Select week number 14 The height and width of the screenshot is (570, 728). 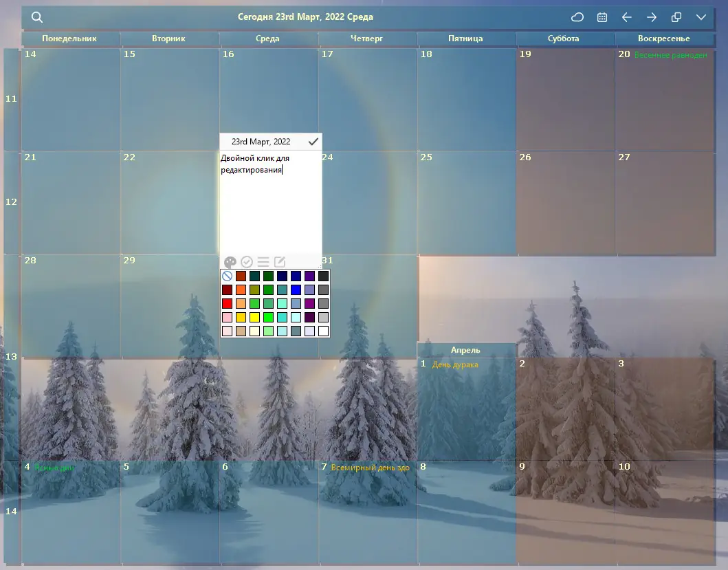tap(11, 512)
